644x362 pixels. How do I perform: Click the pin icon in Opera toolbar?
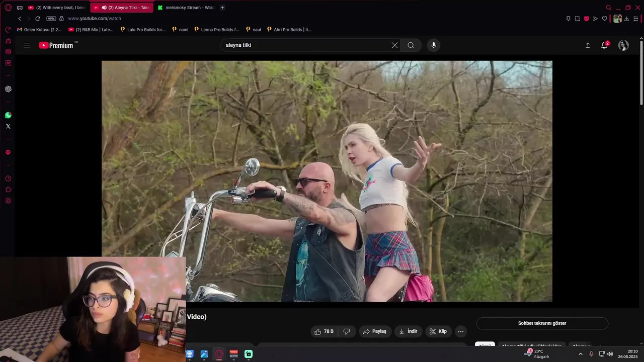[x=568, y=19]
